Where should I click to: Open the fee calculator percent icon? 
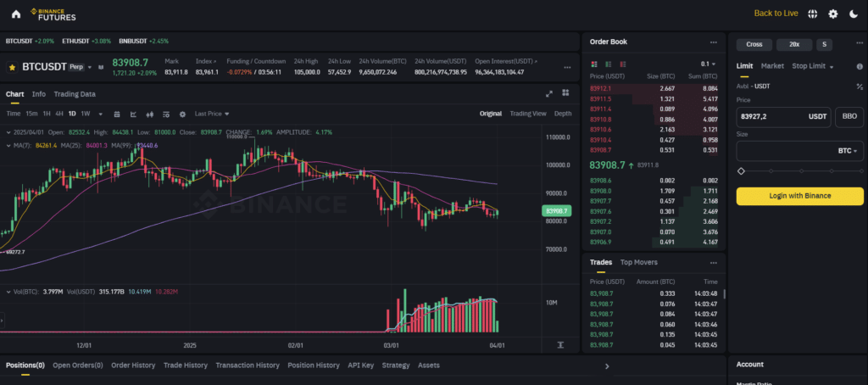(x=860, y=86)
